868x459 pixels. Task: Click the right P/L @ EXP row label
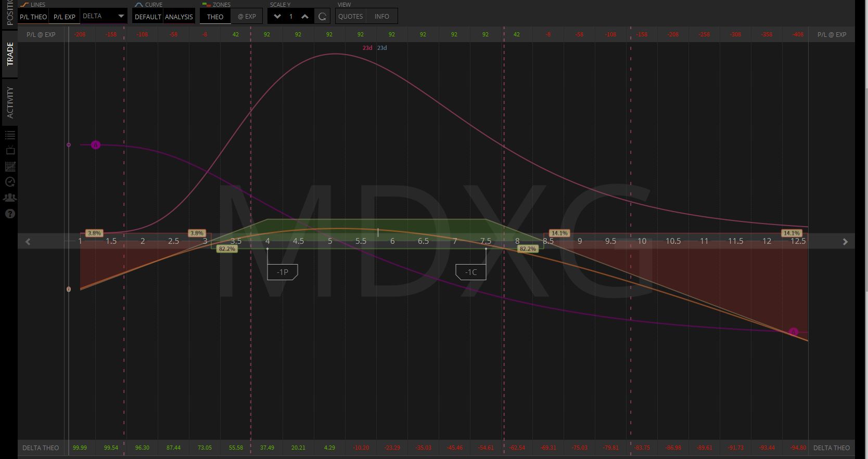(x=832, y=35)
